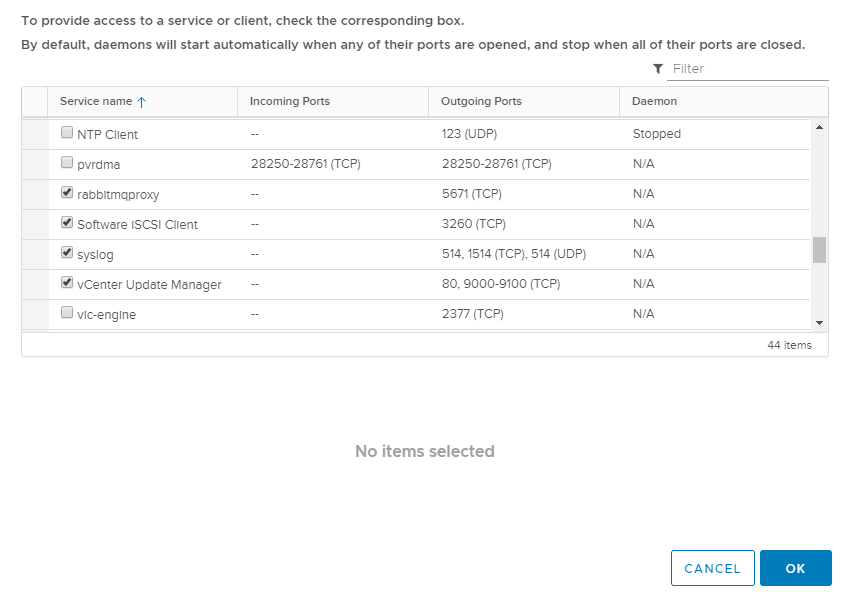
Task: Click the scrollbar up arrow
Action: [819, 127]
